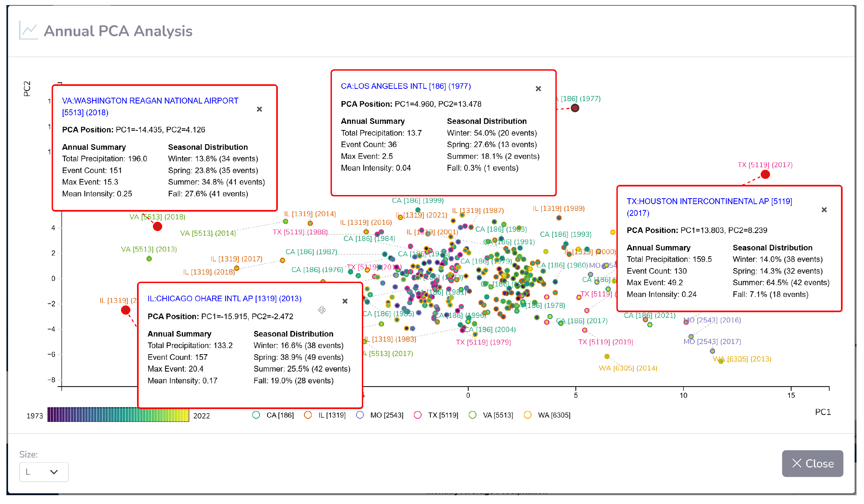Click the red VA 2018 data point
Viewport: 864px width, 504px height.
tap(158, 227)
